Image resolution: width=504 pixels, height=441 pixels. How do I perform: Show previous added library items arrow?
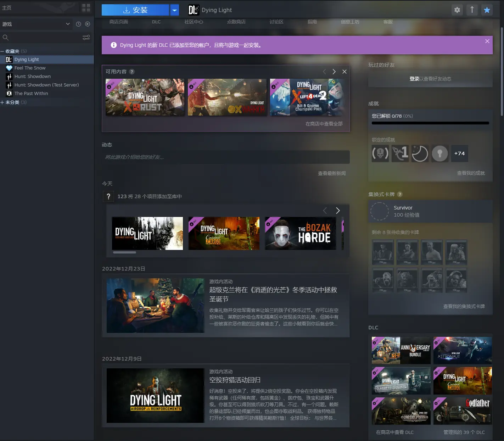coord(325,211)
